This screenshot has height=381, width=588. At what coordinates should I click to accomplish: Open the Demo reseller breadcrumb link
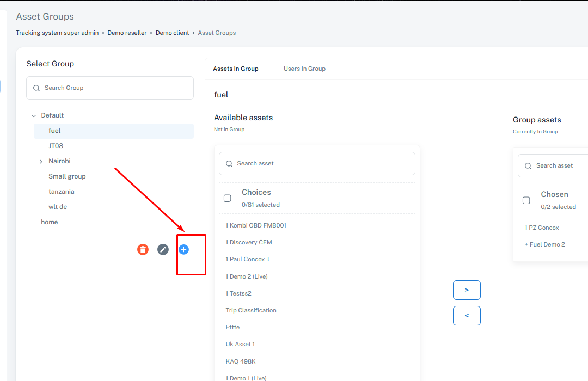[127, 33]
